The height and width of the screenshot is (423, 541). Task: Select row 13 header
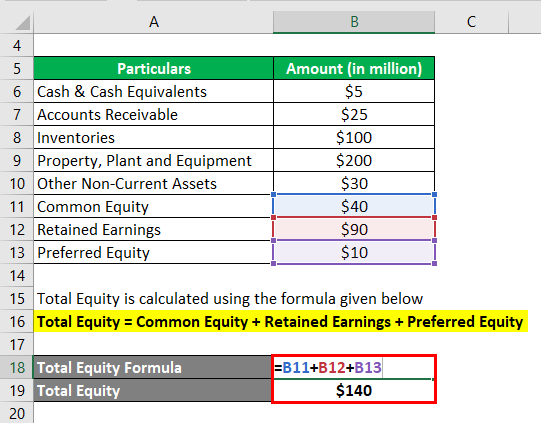coord(17,253)
